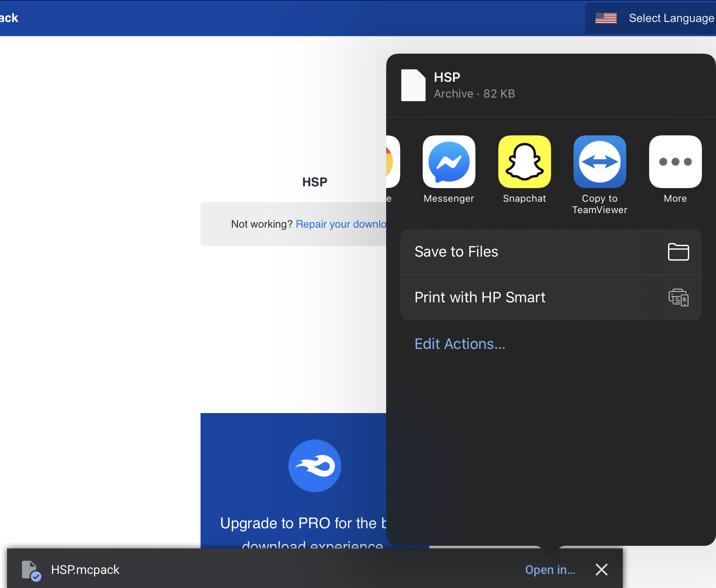Click the Upgrade to PRO banner text
This screenshot has width=716, height=588.
(x=303, y=534)
